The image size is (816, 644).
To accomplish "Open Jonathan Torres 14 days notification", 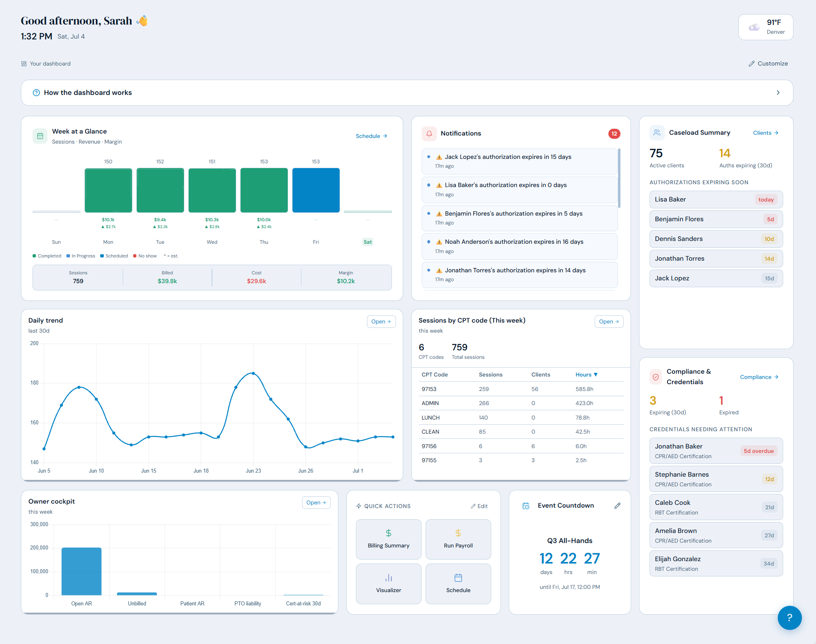I will [x=519, y=275].
